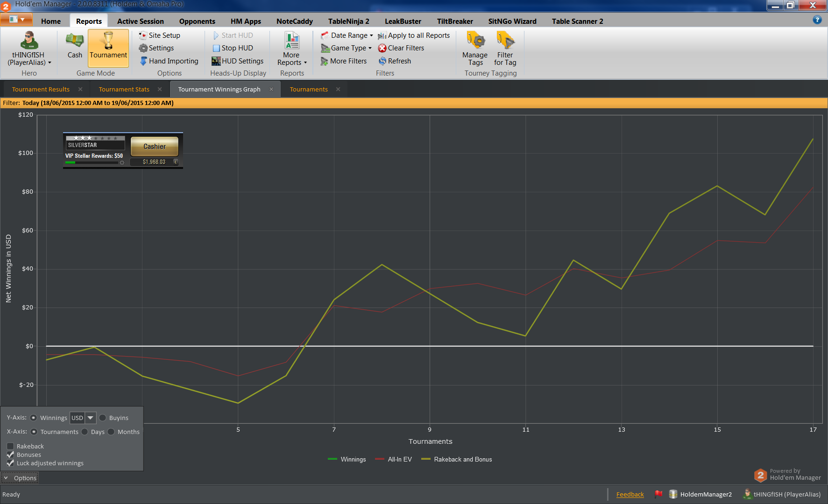Open the More Reports icon
Image resolution: width=828 pixels, height=504 pixels.
[x=292, y=41]
